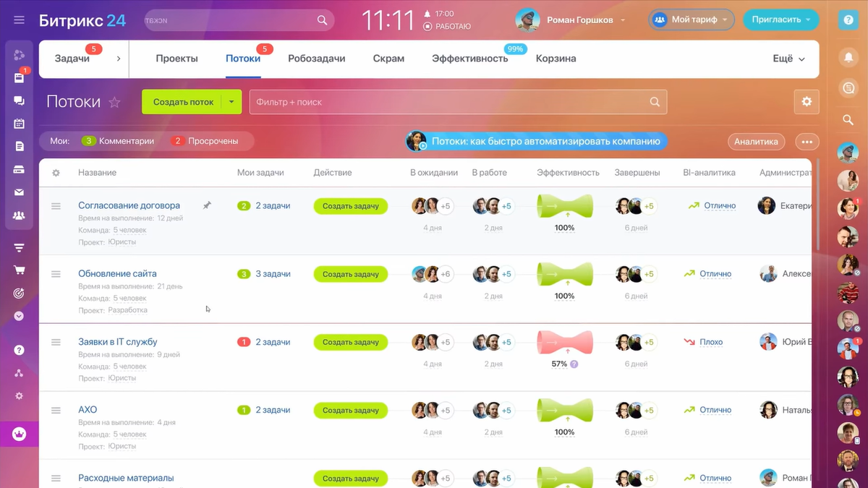The width and height of the screenshot is (868, 488).
Task: Open the shopping cart icon in the left sidebar
Action: click(x=20, y=270)
